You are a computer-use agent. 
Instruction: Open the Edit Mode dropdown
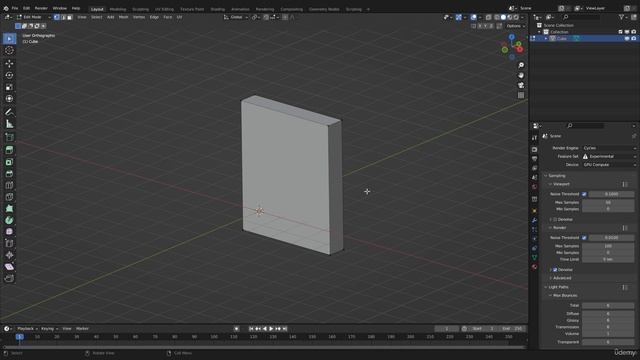pos(33,17)
